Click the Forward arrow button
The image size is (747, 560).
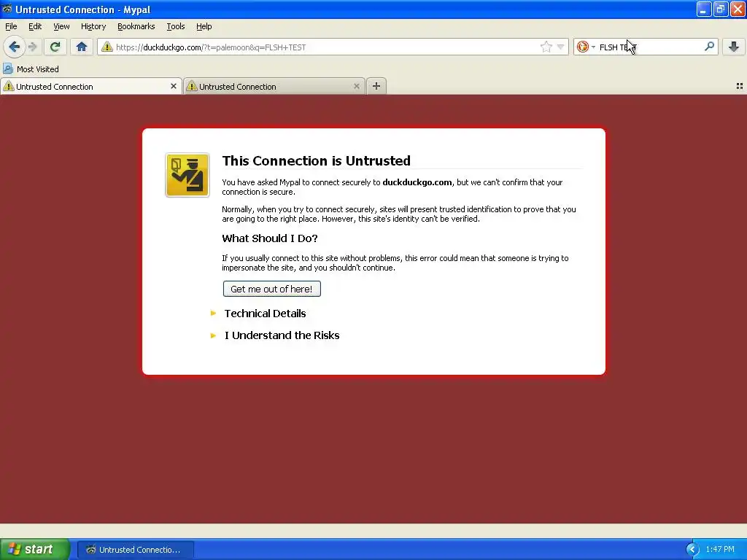coord(33,47)
